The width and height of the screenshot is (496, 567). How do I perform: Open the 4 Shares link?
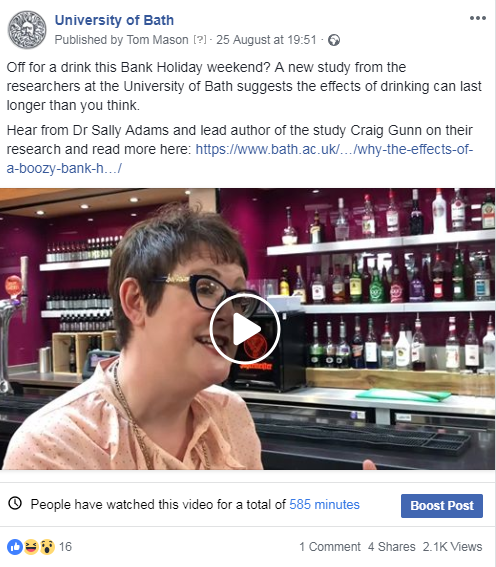[x=392, y=547]
